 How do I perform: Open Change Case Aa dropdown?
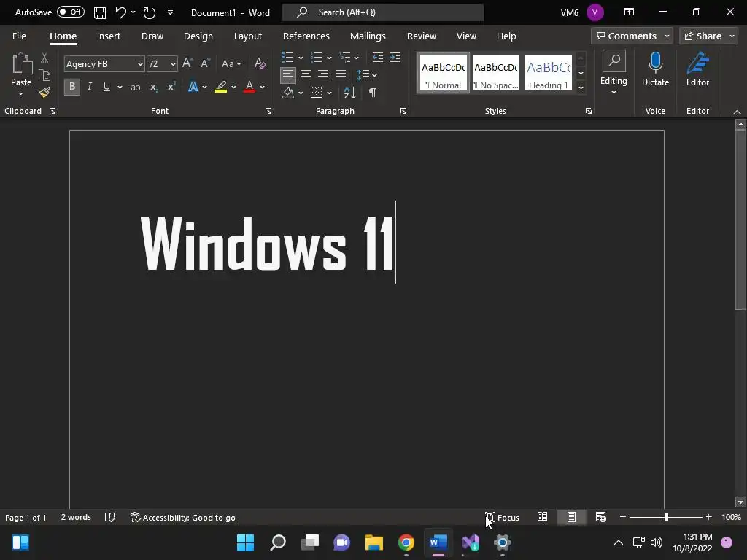pos(231,63)
